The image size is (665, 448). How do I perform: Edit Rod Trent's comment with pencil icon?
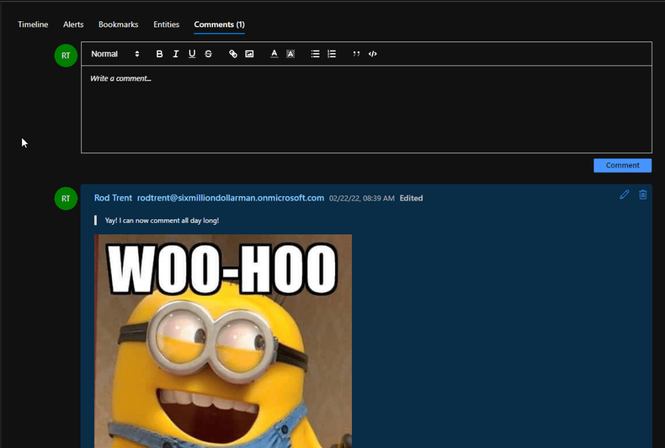pos(624,195)
